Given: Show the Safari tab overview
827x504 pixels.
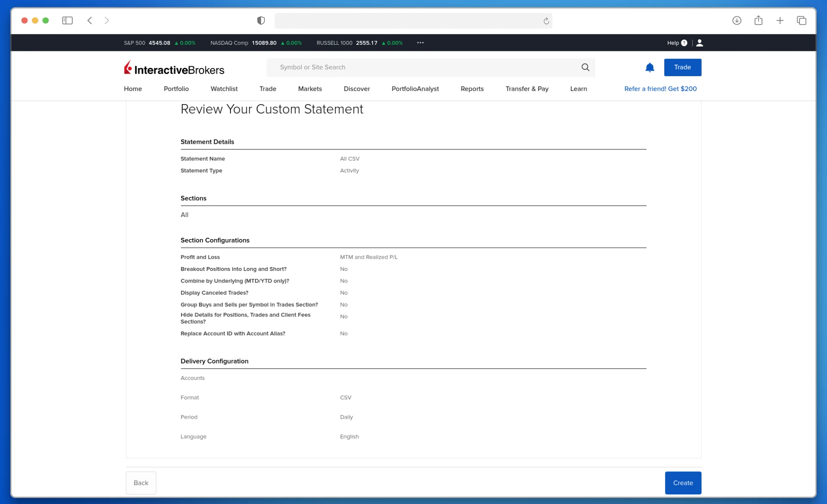Looking at the screenshot, I should coord(801,20).
